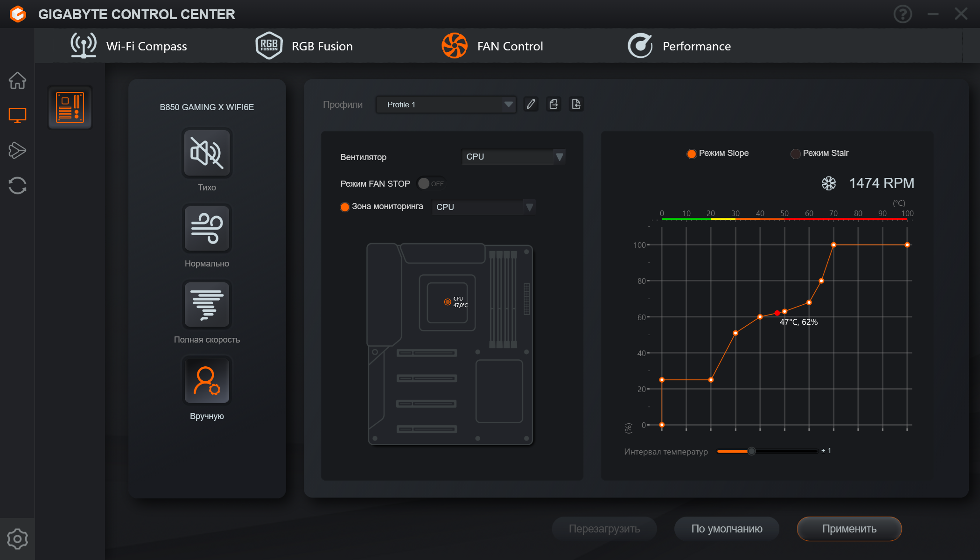Open the home icon in sidebar

[17, 81]
